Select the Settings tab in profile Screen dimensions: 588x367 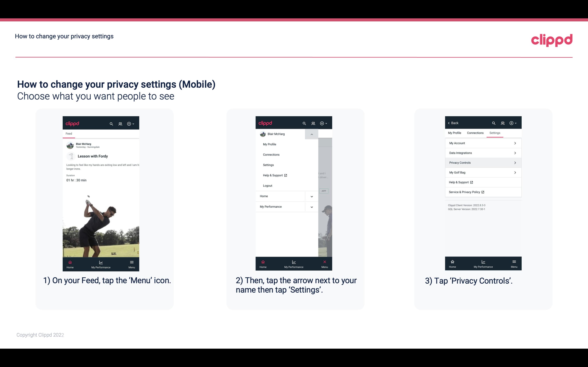click(x=495, y=133)
